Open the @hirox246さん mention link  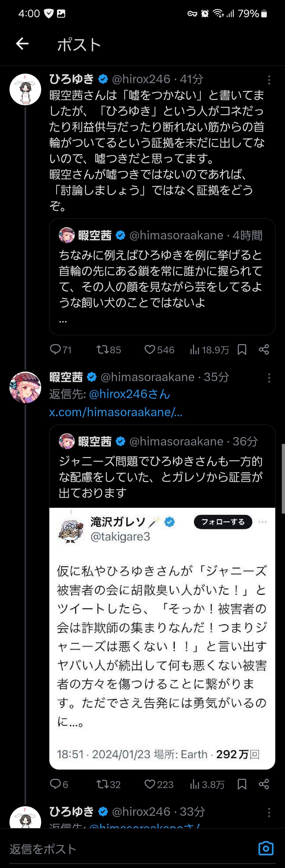pos(130,394)
